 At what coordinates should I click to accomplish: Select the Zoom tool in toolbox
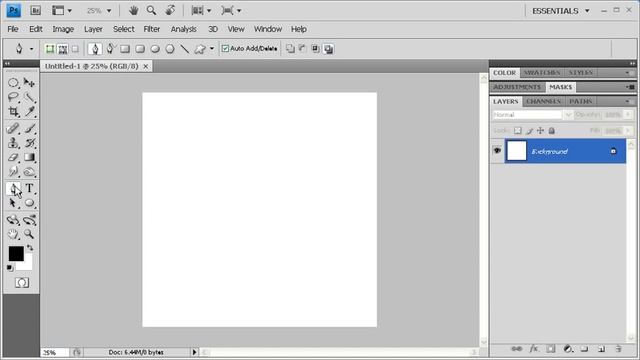[x=29, y=234]
